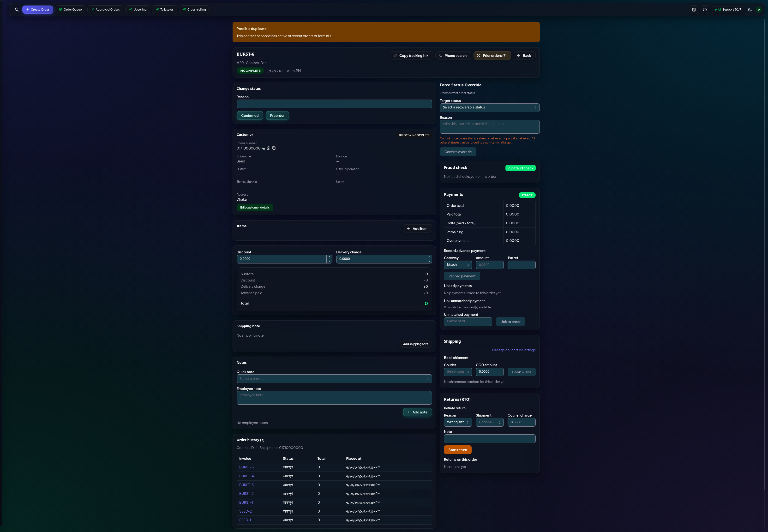Screen dimensions: 768x532
Task: Open BURST-5 invoice in order history
Action: point(246,467)
